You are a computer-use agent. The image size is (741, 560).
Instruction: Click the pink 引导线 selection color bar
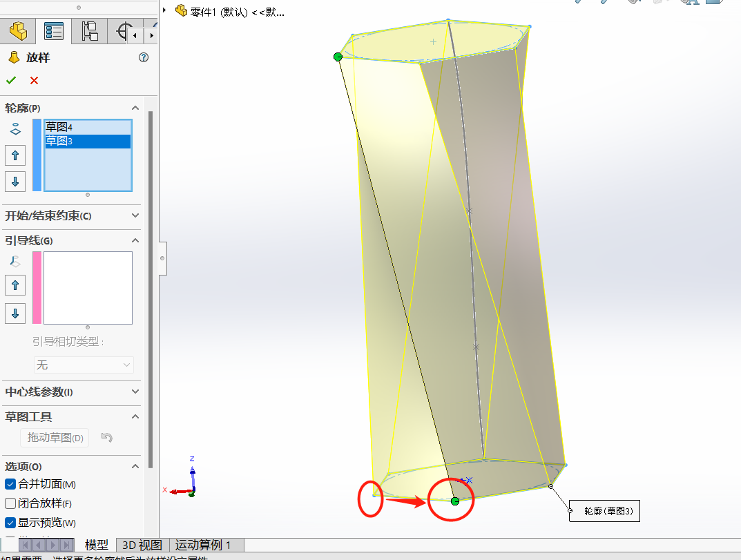(37, 288)
